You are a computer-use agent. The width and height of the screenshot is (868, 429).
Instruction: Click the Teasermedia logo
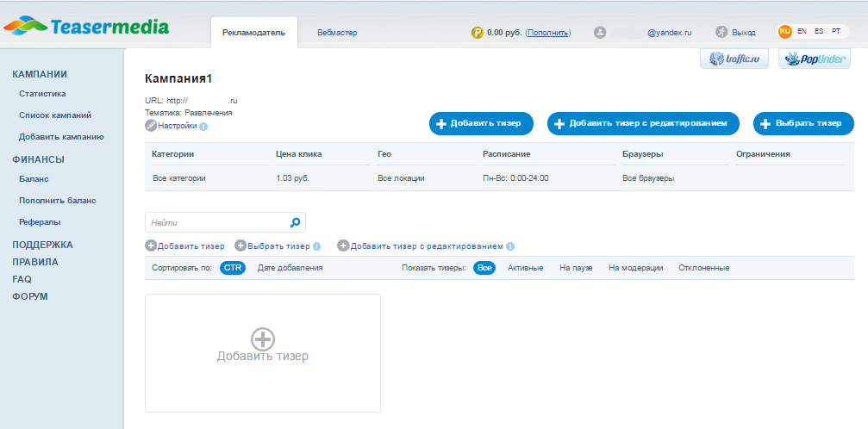pyautogui.click(x=86, y=27)
